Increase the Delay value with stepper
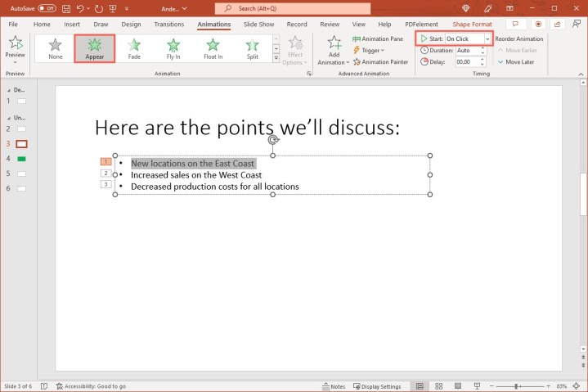 point(482,59)
